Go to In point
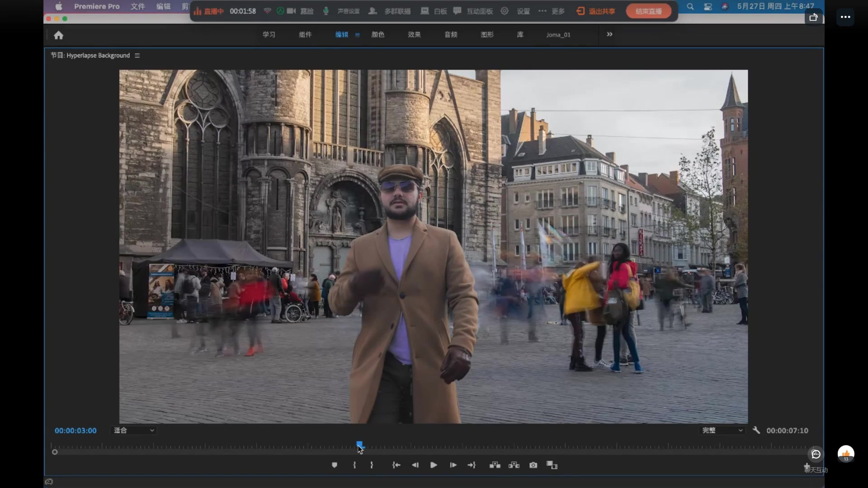The image size is (868, 488). pos(396,465)
